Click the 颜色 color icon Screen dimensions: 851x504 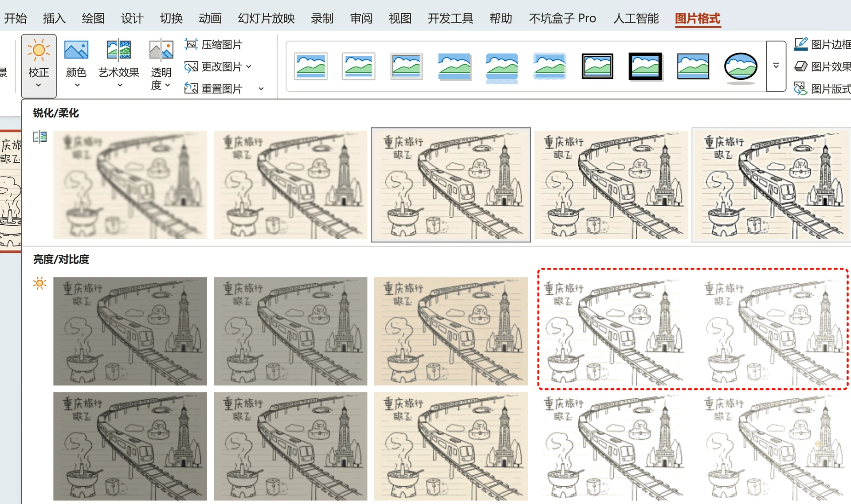click(x=76, y=51)
